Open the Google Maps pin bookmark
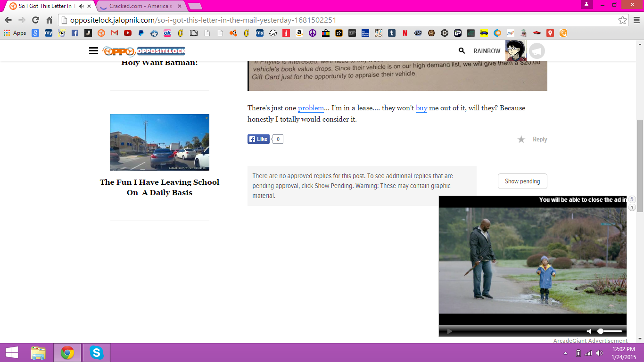The height and width of the screenshot is (362, 644). [550, 33]
